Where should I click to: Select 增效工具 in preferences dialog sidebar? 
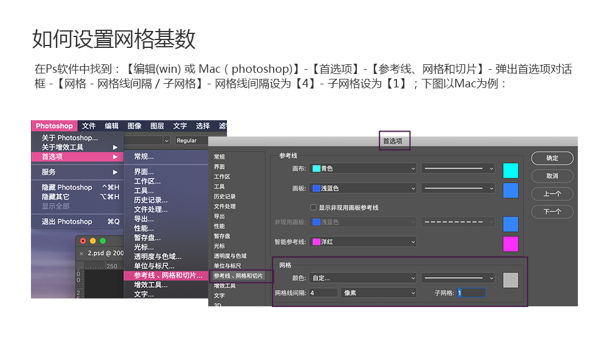pyautogui.click(x=225, y=286)
